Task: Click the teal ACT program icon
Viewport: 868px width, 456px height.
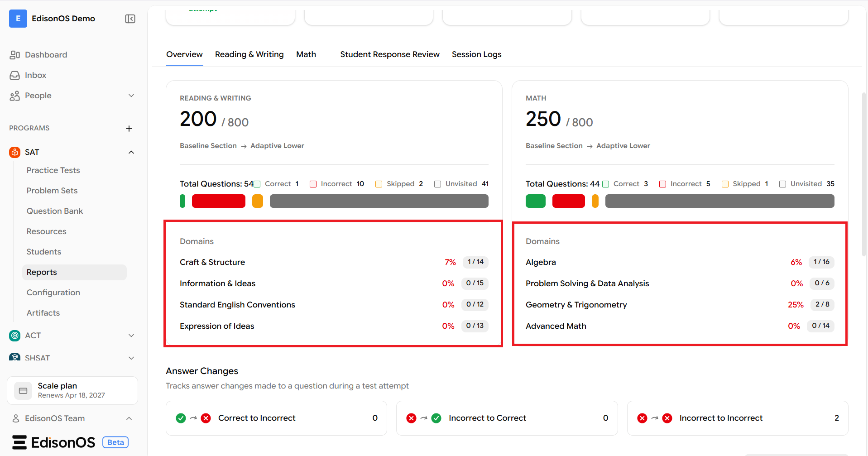Action: tap(15, 336)
